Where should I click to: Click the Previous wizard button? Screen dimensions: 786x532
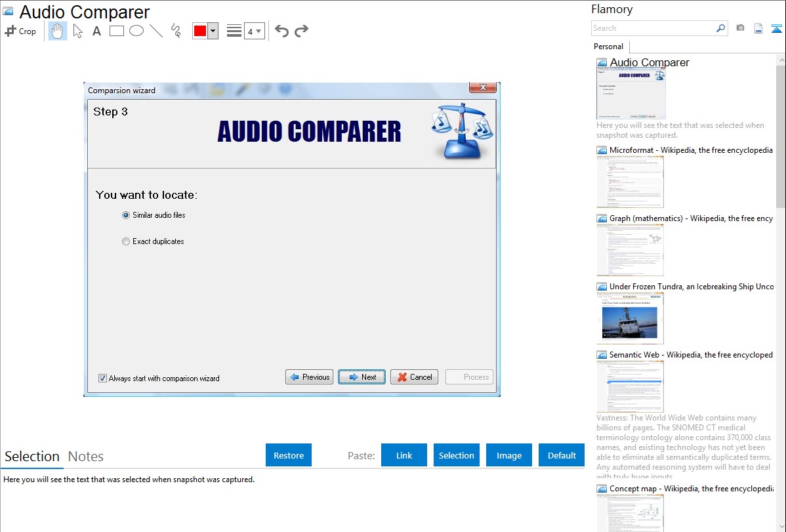[x=309, y=377]
